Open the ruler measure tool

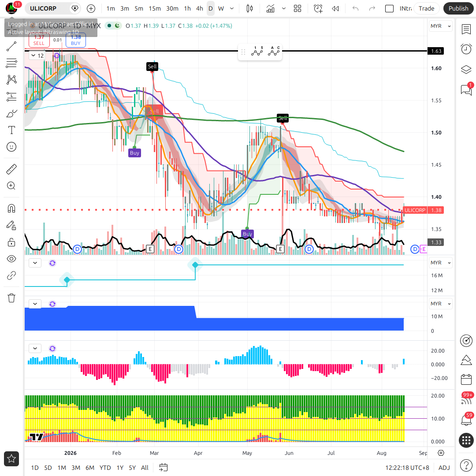11,169
